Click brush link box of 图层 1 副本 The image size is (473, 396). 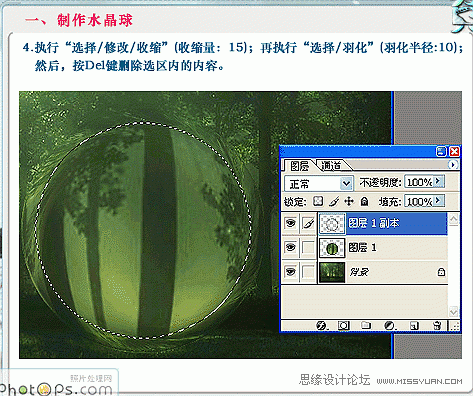308,223
